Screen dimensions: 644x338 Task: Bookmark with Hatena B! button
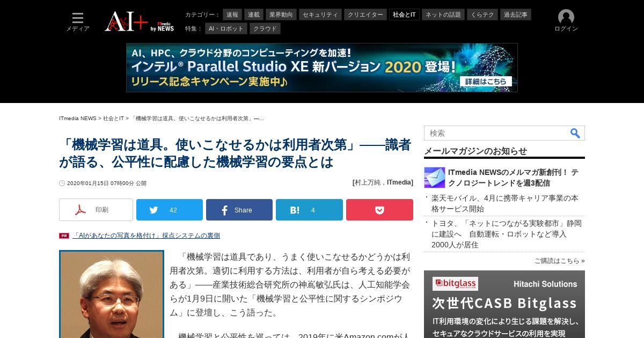tap(309, 210)
